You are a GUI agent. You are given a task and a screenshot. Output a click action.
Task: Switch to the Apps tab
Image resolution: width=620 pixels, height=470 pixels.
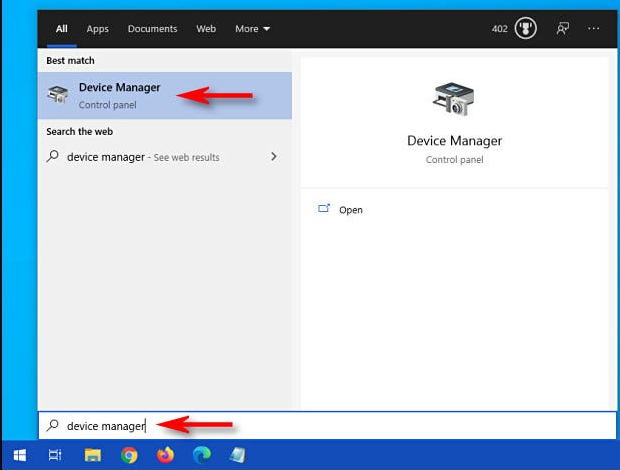point(98,29)
